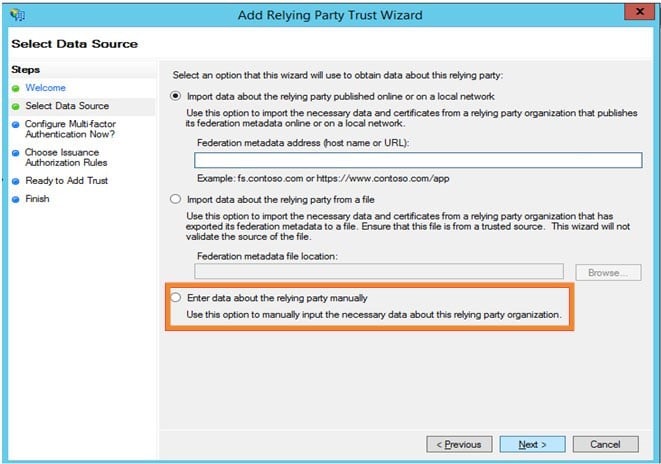Click blue bullet beside Ready to Add Trust
Image resolution: width=661 pixels, height=464 pixels.
pos(15,181)
